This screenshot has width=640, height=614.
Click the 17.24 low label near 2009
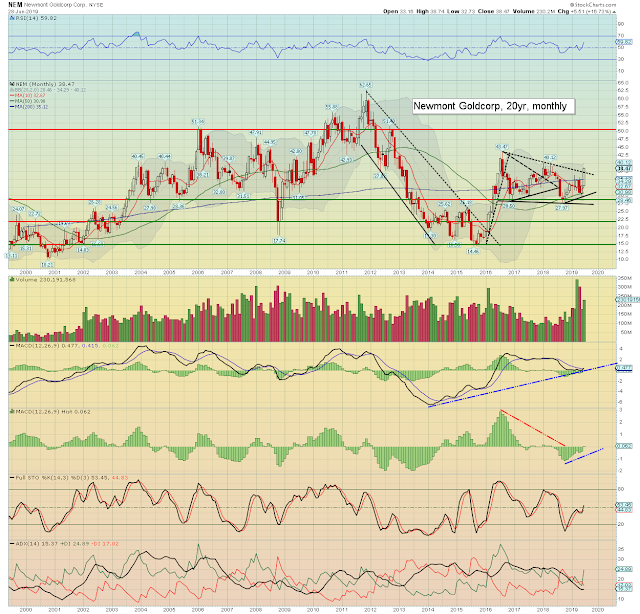click(x=279, y=241)
